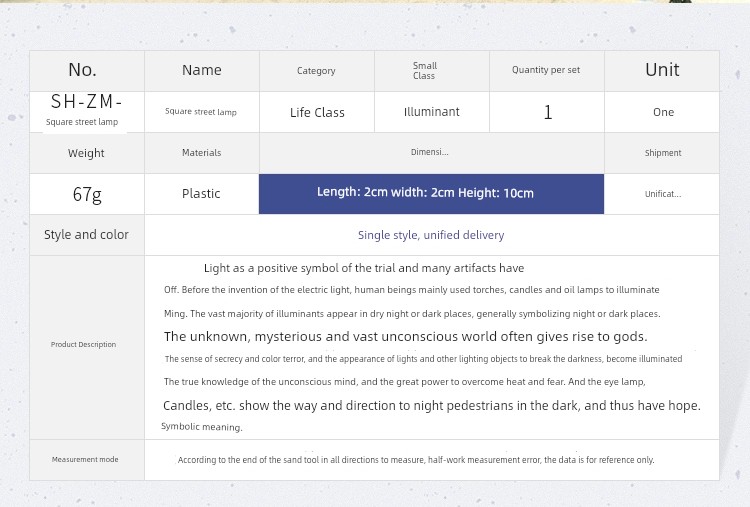Click the 'Illuminant' cell
Image resolution: width=750 pixels, height=507 pixels.
tap(432, 112)
